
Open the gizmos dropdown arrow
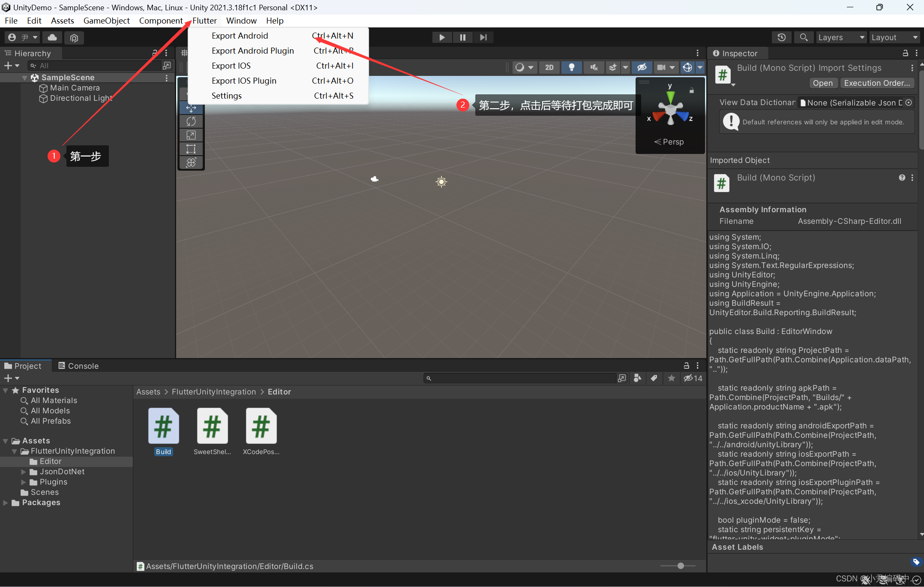(700, 67)
